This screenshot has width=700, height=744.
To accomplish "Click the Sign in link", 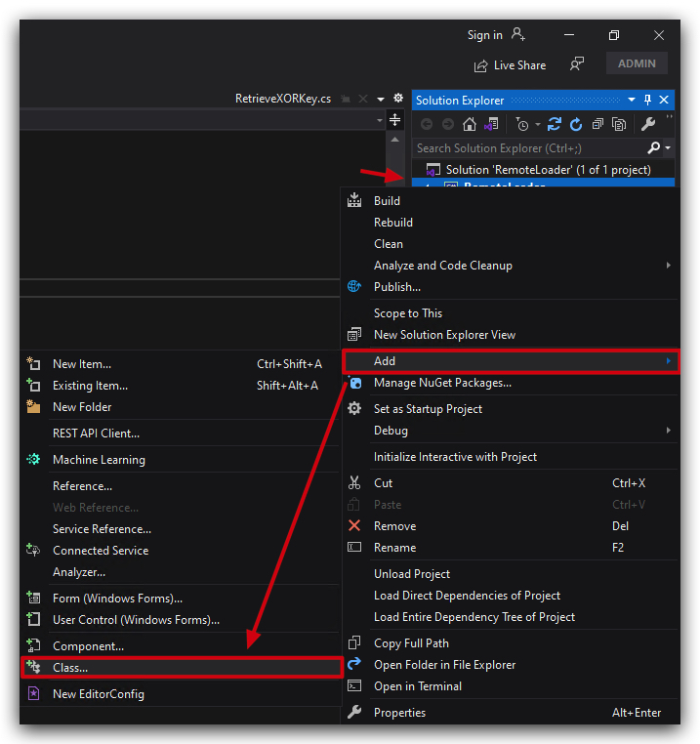I will pyautogui.click(x=484, y=35).
